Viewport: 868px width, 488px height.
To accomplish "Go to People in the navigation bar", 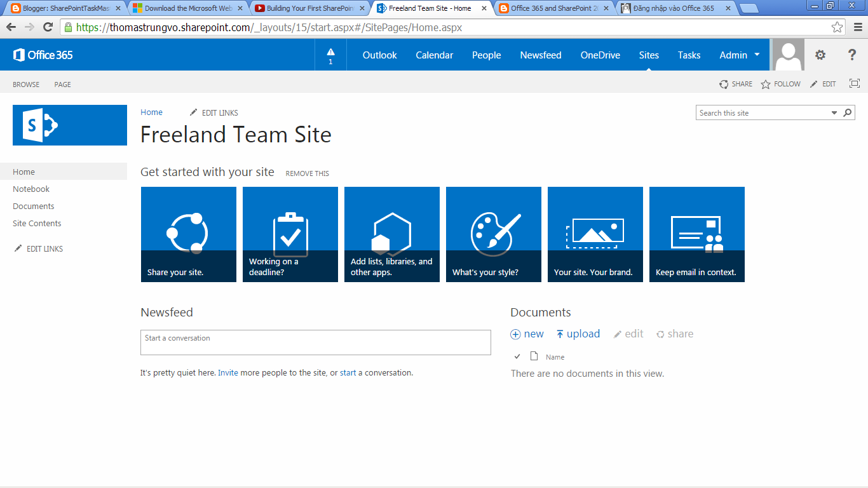I will [487, 55].
